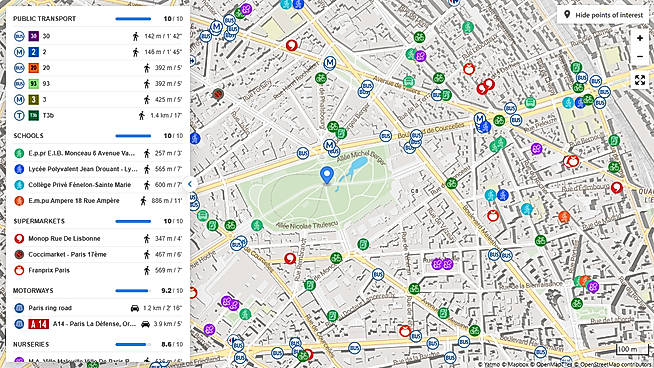Select bus line 30 row icon
Viewport: 654px width, 368px height.
coord(19,36)
